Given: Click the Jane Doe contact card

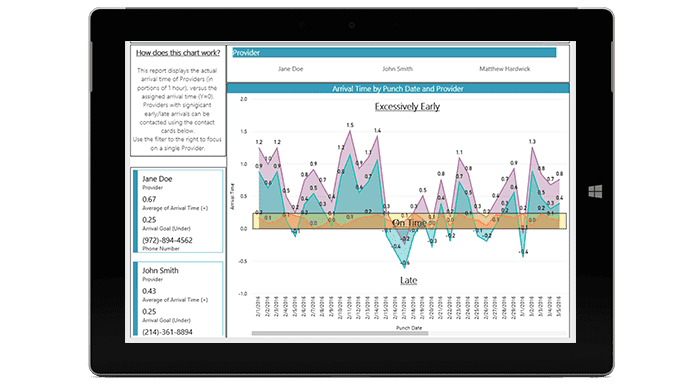Looking at the screenshot, I should pos(178,211).
